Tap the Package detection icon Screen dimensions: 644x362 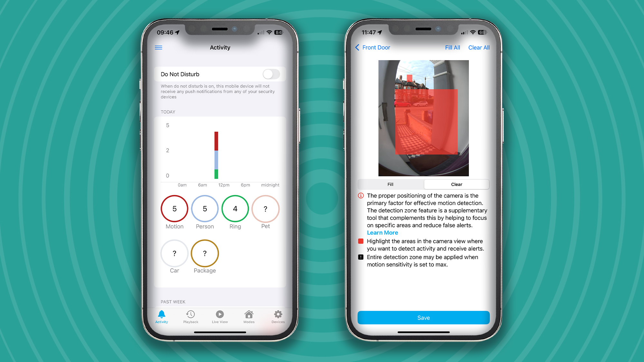[x=205, y=253]
